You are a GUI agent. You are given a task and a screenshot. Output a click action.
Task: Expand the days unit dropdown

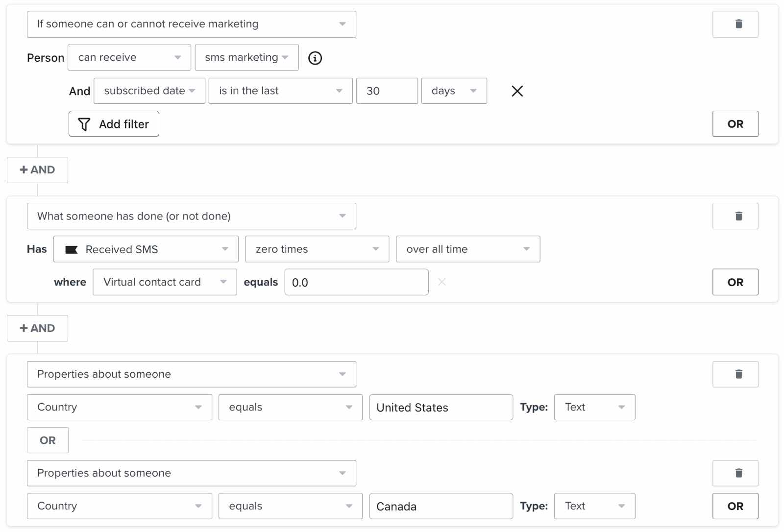pyautogui.click(x=454, y=91)
